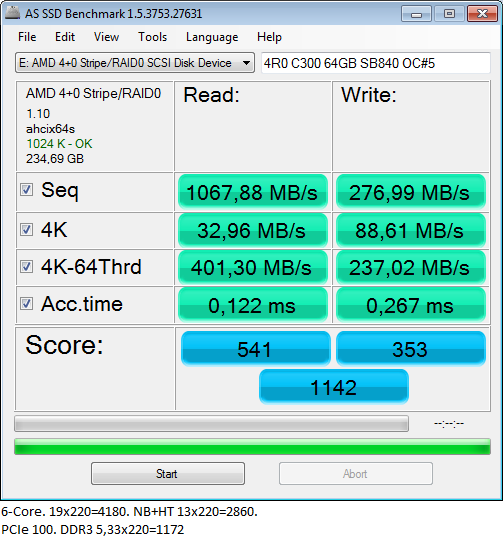Viewport: 503px width, 554px height.
Task: Uncheck the Seq test checkbox
Action: point(26,190)
